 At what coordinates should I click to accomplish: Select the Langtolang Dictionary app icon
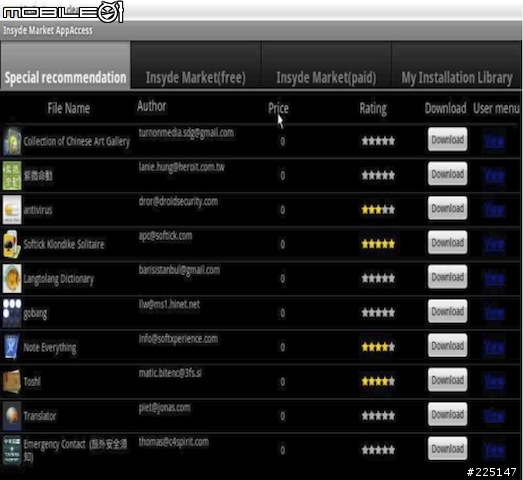click(x=12, y=279)
